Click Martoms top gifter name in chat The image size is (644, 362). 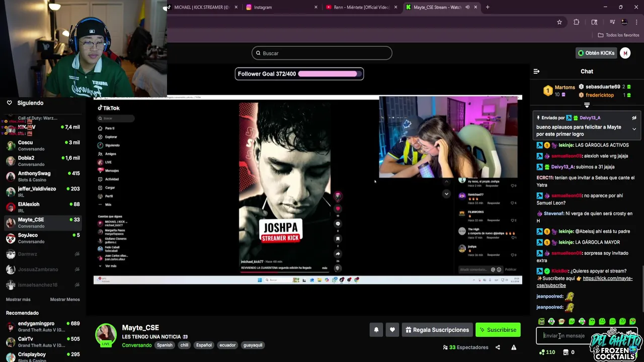565,87
